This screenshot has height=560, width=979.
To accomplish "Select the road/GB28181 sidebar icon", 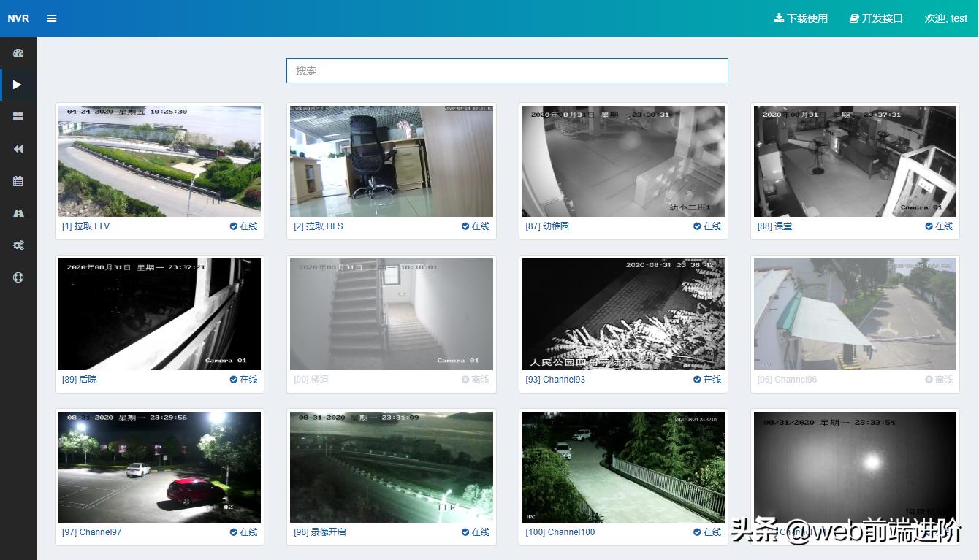I will pyautogui.click(x=18, y=212).
